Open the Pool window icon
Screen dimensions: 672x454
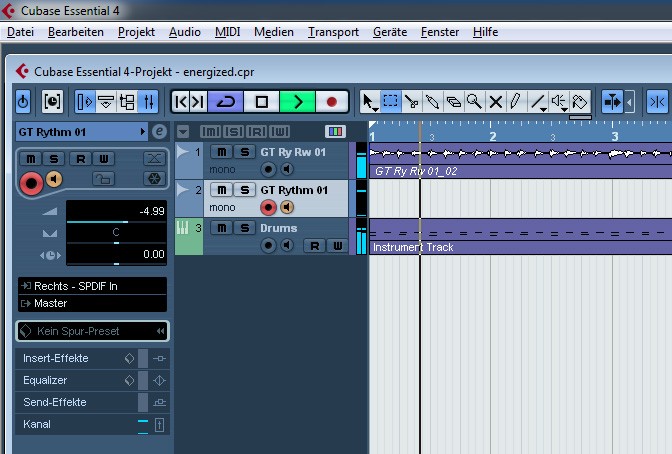point(127,102)
